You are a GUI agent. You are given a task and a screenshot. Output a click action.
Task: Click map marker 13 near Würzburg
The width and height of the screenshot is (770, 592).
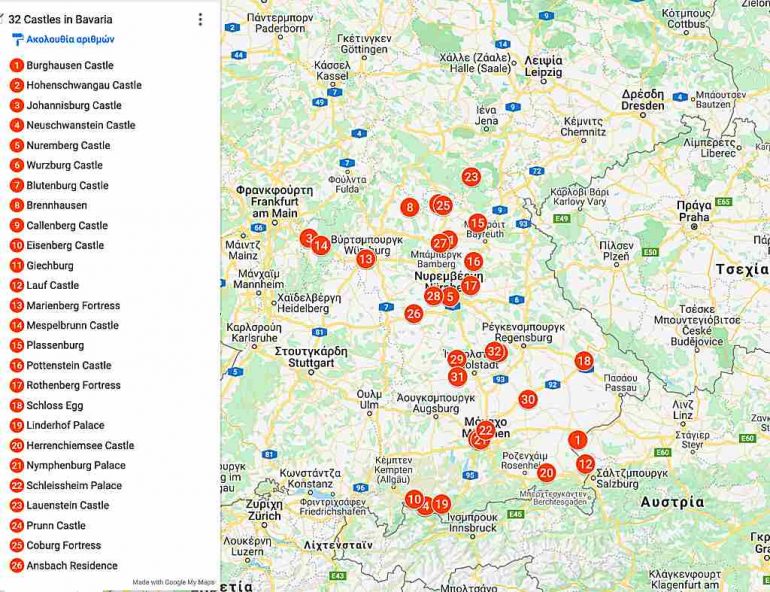pos(366,259)
